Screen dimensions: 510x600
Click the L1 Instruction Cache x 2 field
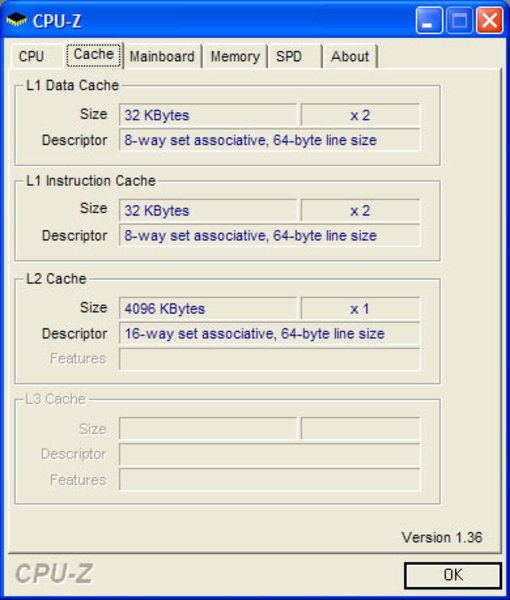point(360,210)
